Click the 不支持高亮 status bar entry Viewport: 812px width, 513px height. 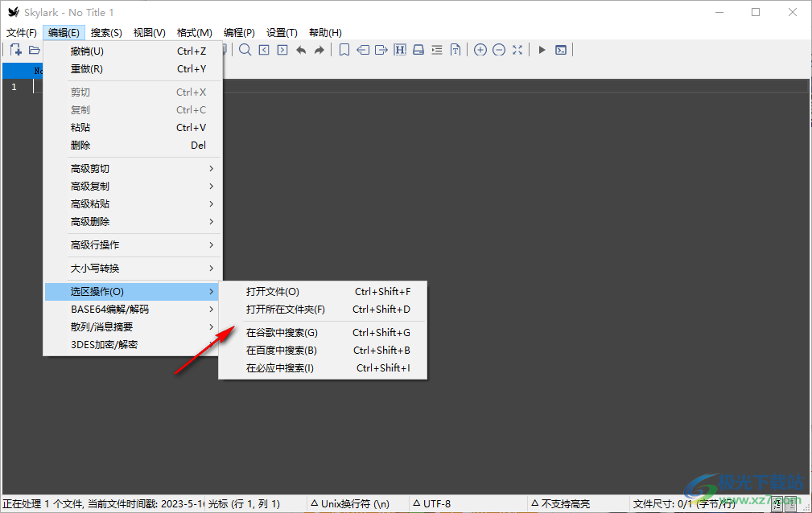(561, 503)
